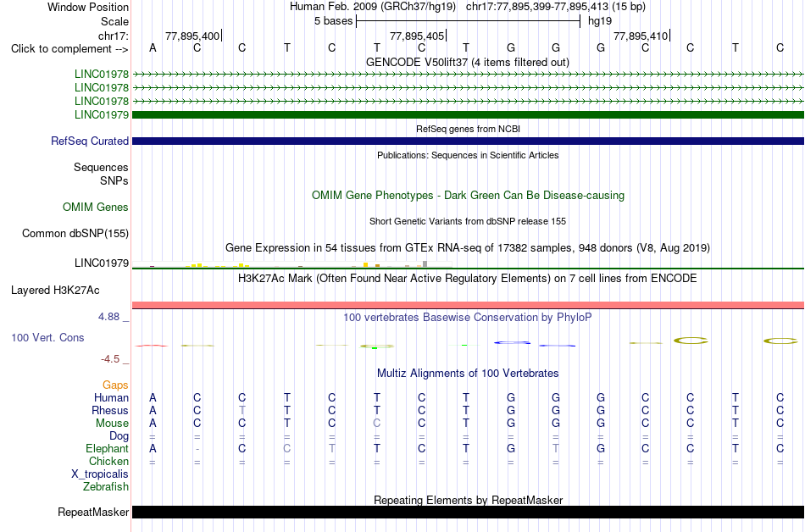Open the OMIM Gene Phenotypes track title
This screenshot has height=532, width=805.
pos(468,196)
